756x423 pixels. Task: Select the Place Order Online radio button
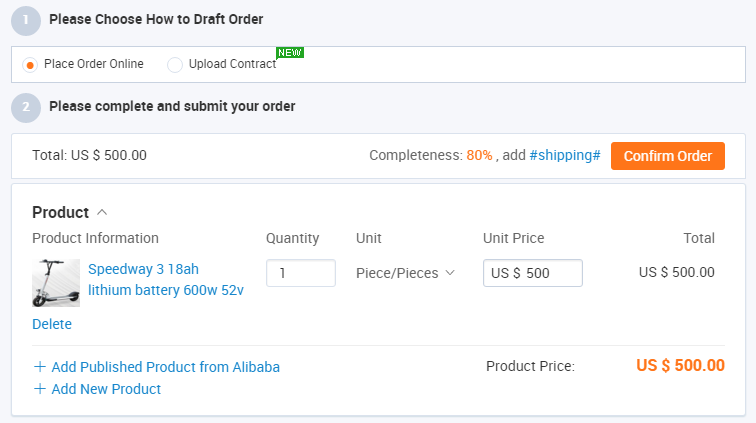tap(30, 65)
